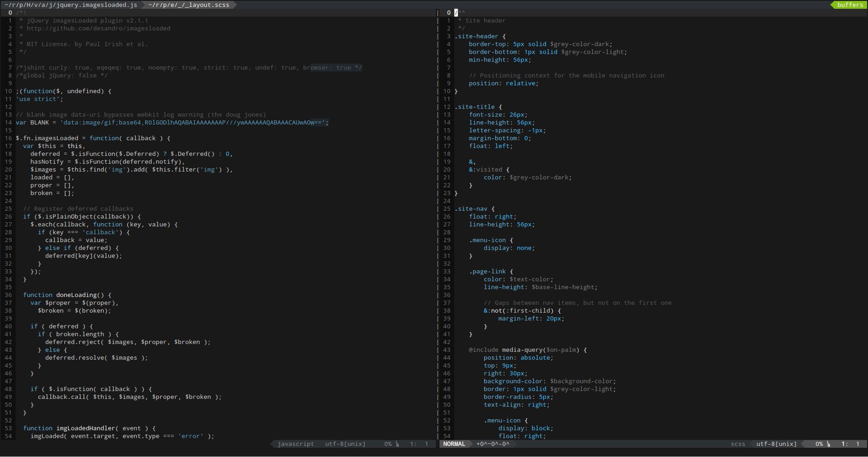
Task: Click the function imgLoadedHandler line
Action: 89,428
